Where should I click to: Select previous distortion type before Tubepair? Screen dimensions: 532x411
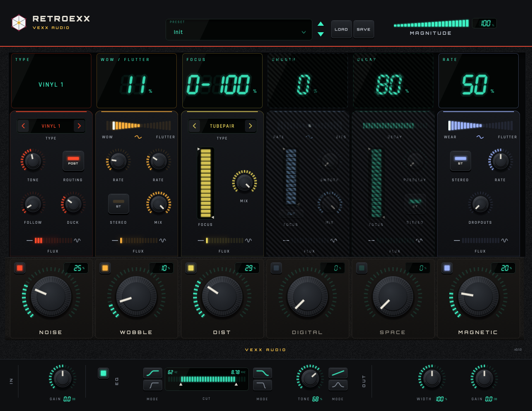point(194,126)
